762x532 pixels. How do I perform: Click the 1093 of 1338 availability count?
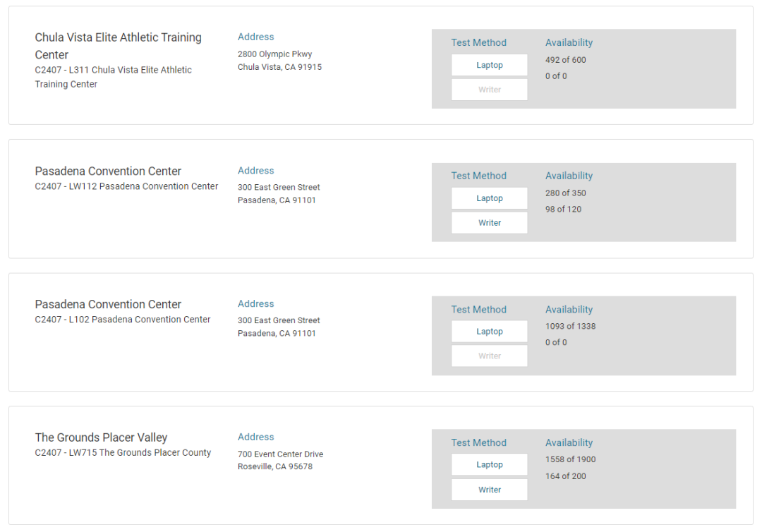pos(570,326)
